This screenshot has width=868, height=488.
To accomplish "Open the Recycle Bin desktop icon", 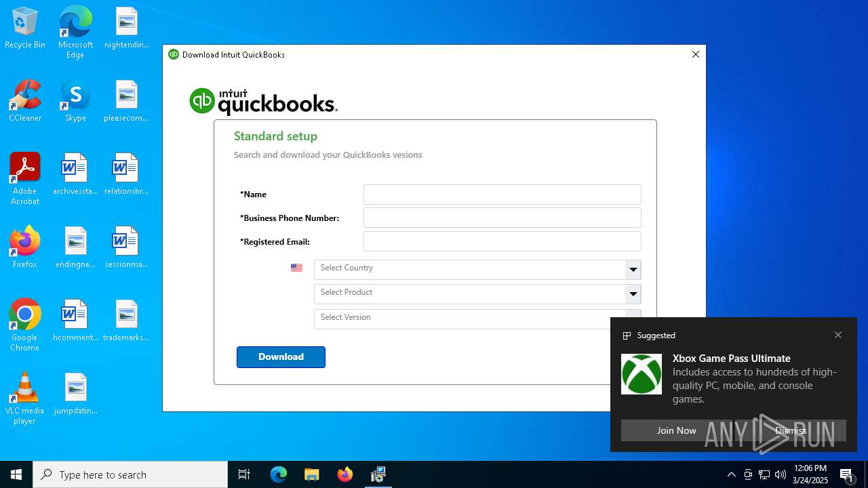I will [x=25, y=28].
